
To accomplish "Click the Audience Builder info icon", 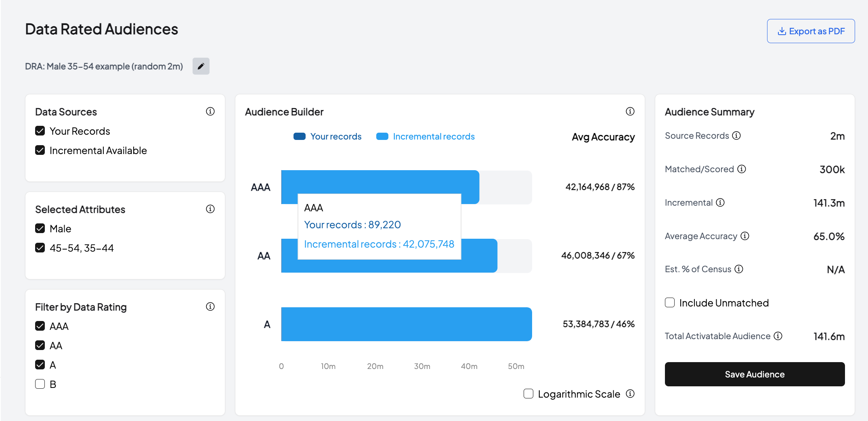I will point(630,111).
